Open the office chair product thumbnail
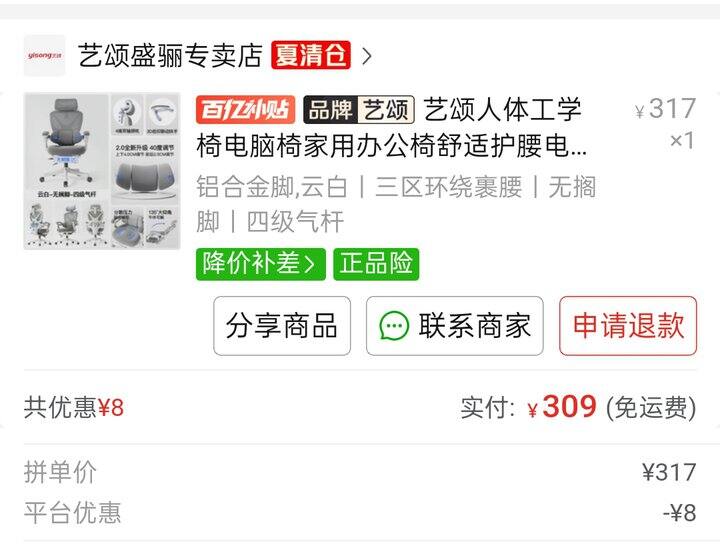Image resolution: width=720 pixels, height=546 pixels. 102,171
